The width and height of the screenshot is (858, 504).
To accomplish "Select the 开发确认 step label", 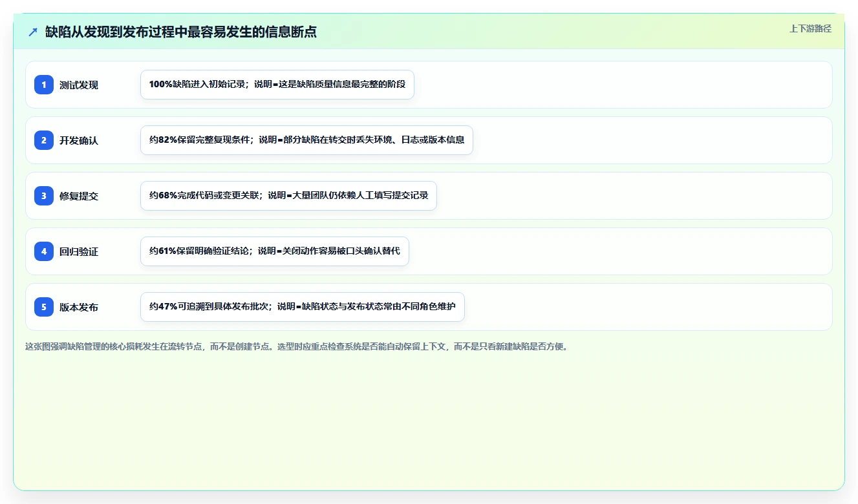I will pos(79,140).
